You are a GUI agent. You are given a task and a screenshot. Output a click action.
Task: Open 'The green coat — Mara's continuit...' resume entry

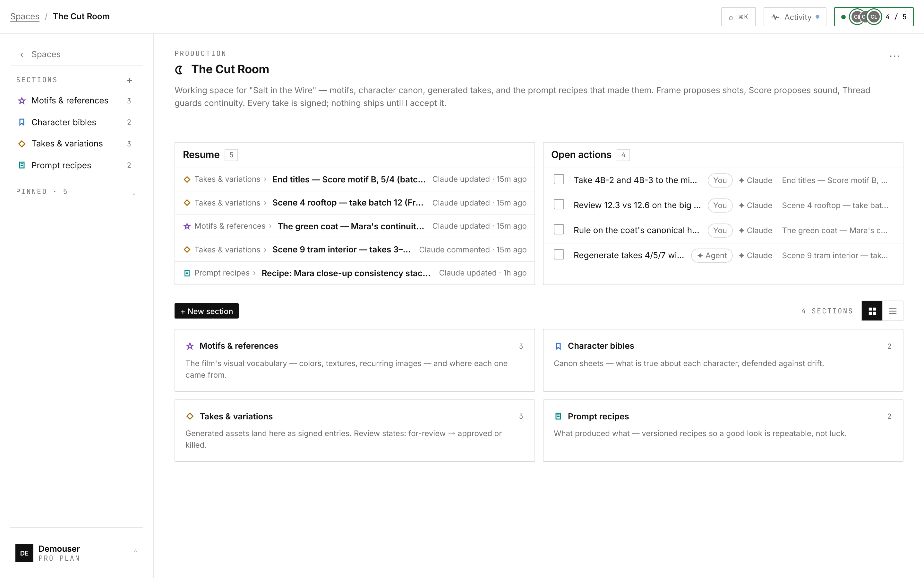(x=355, y=226)
